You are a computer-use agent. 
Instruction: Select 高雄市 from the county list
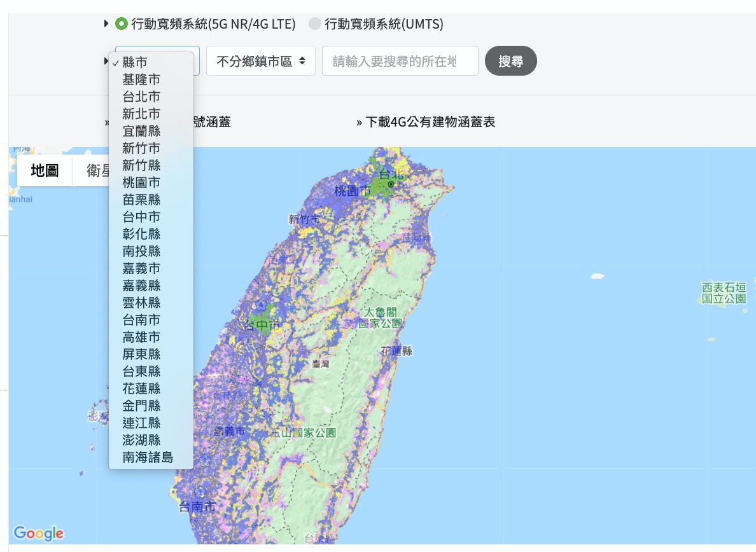coord(151,337)
